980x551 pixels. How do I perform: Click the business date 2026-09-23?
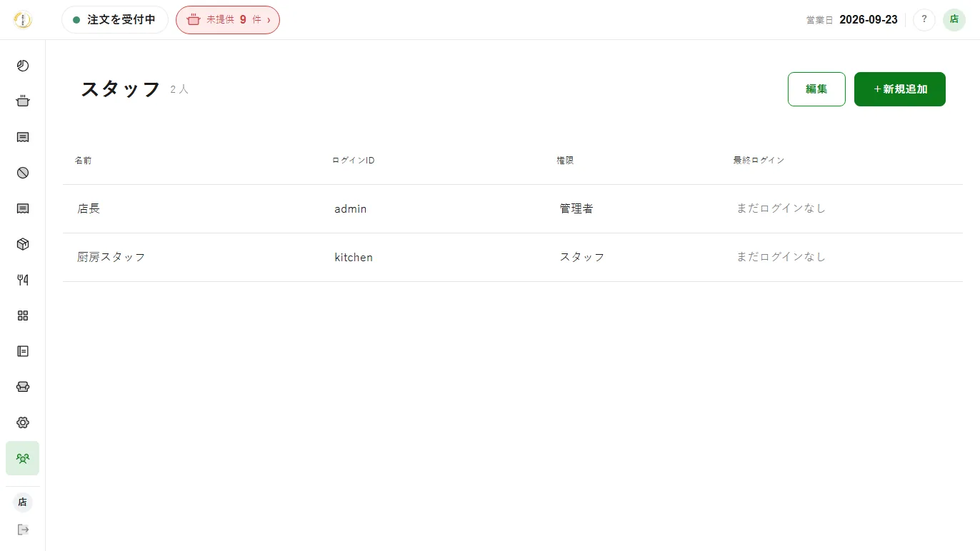[869, 20]
